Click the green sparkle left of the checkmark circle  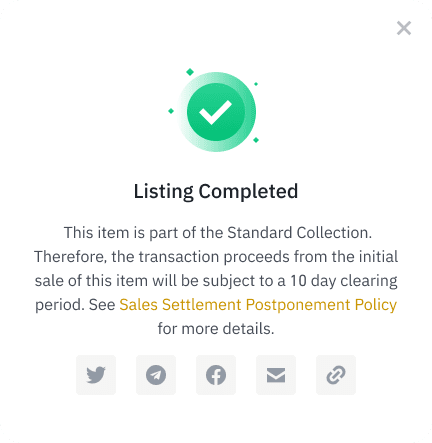tap(171, 111)
